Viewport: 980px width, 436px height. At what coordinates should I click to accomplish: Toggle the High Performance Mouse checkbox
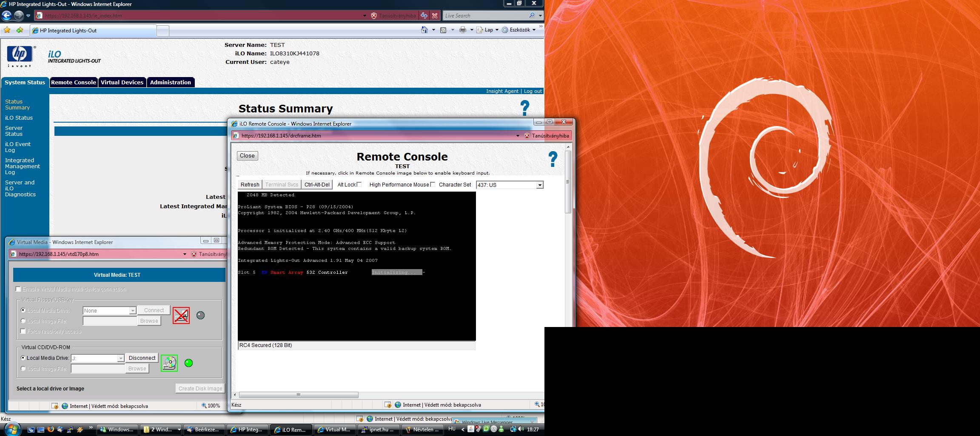coord(433,184)
